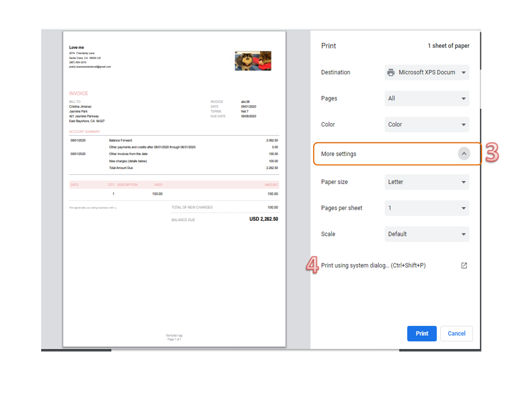
Task: Click the dog photo on the invoice
Action: (x=253, y=61)
